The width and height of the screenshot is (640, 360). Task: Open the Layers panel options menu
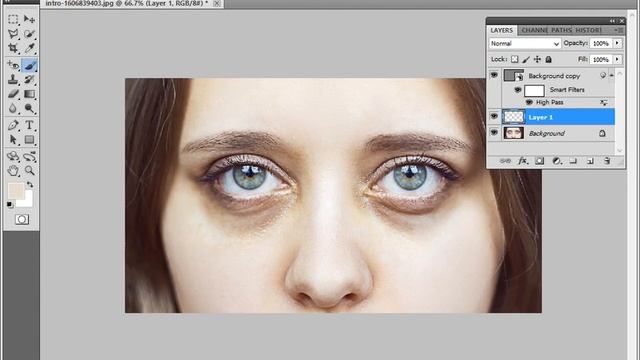coord(619,30)
